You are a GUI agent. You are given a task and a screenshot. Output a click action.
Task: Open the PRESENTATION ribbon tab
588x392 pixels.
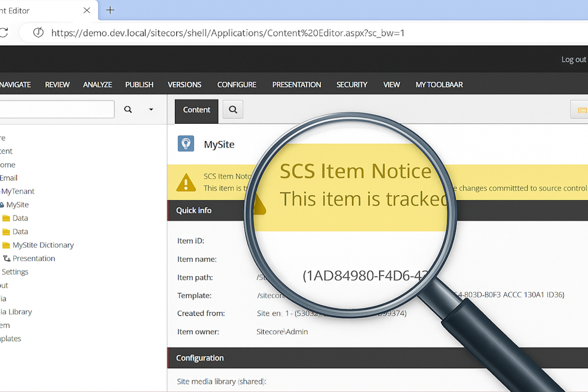297,85
